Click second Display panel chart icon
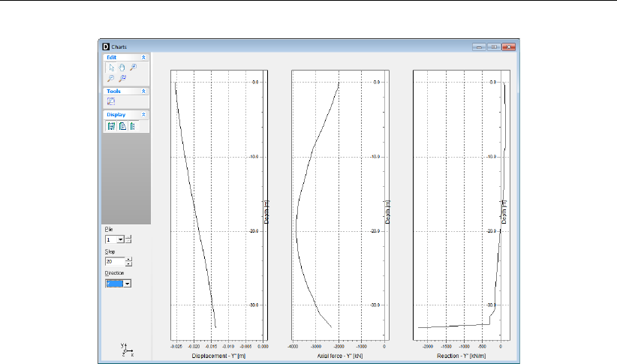Viewport: 617px width, 364px height. click(x=122, y=126)
